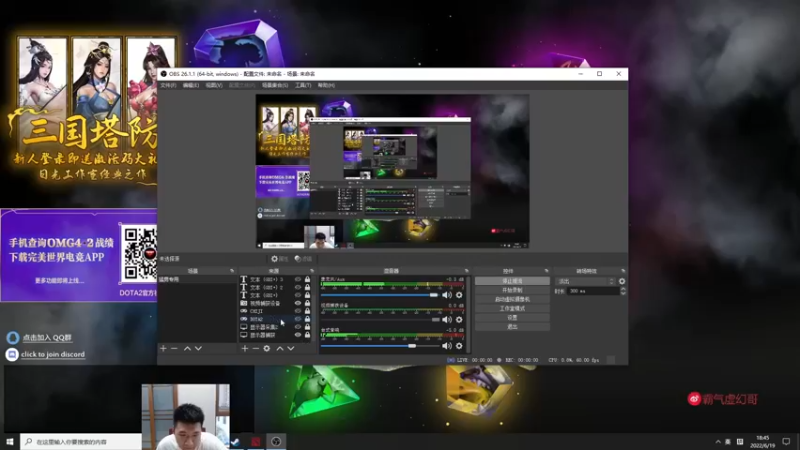Open the 文件(F) menu
800x450 pixels.
[168, 85]
